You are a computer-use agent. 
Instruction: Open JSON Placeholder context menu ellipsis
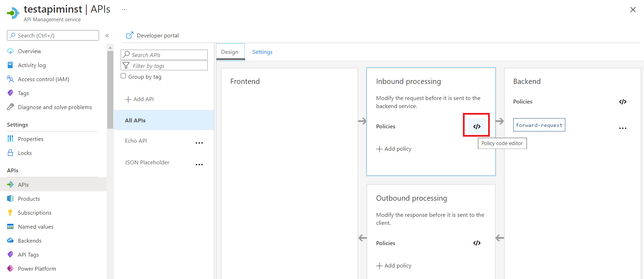point(199,164)
